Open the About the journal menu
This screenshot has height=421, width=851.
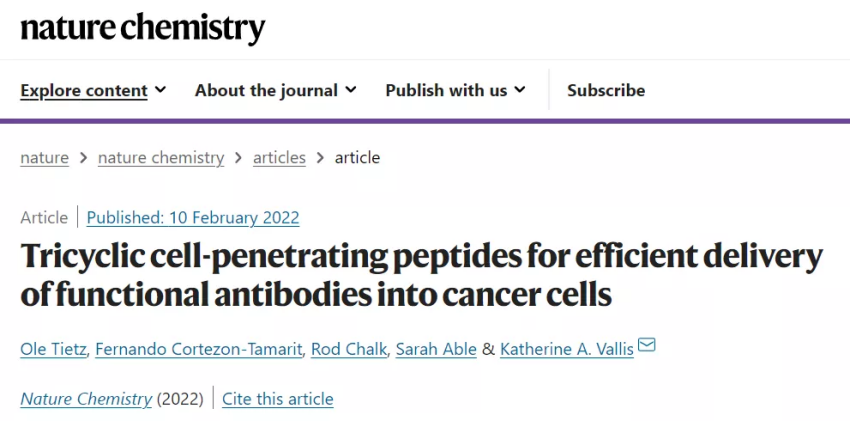[x=276, y=90]
